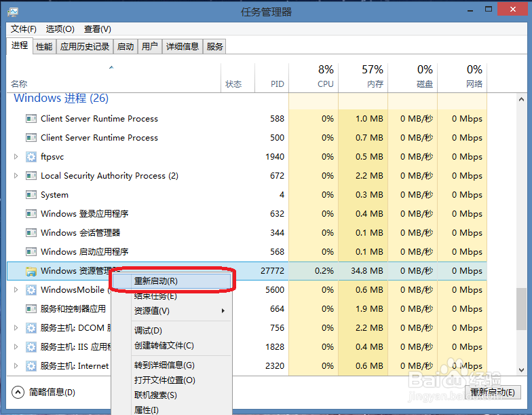This screenshot has height=415, width=532.
Task: Select the System process row name
Action: point(54,194)
